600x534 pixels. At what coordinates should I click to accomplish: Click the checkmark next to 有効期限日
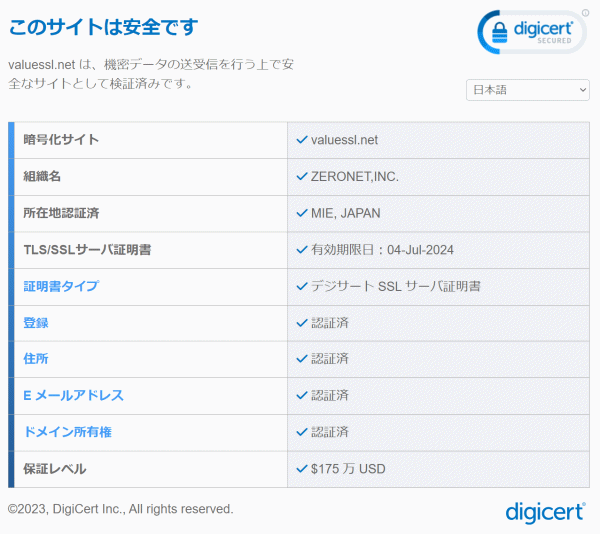click(x=302, y=250)
